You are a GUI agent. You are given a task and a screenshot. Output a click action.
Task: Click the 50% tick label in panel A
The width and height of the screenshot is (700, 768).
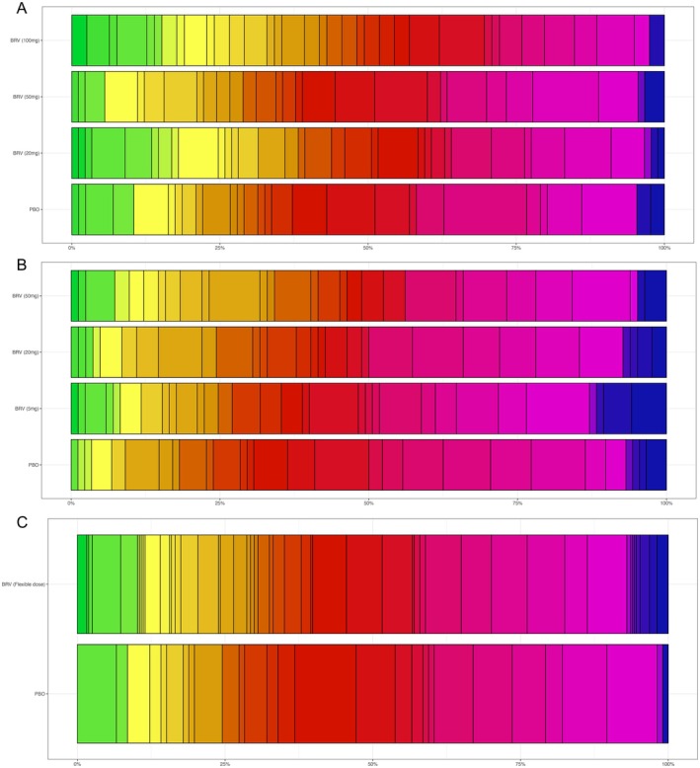pyautogui.click(x=367, y=248)
